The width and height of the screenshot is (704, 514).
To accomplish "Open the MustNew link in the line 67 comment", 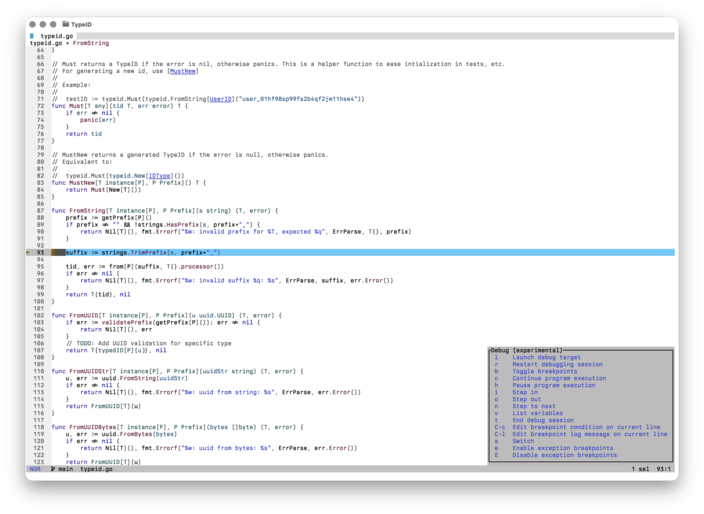I will [x=182, y=71].
